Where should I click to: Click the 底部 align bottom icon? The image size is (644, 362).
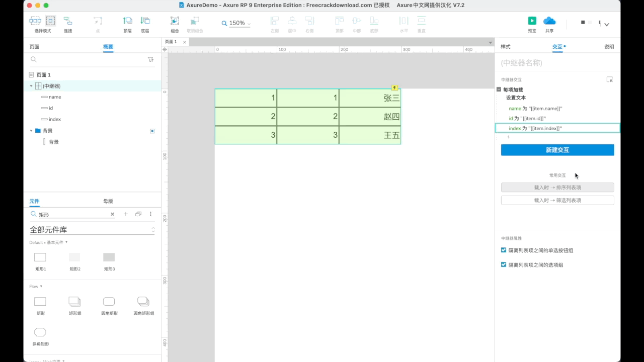point(374,21)
